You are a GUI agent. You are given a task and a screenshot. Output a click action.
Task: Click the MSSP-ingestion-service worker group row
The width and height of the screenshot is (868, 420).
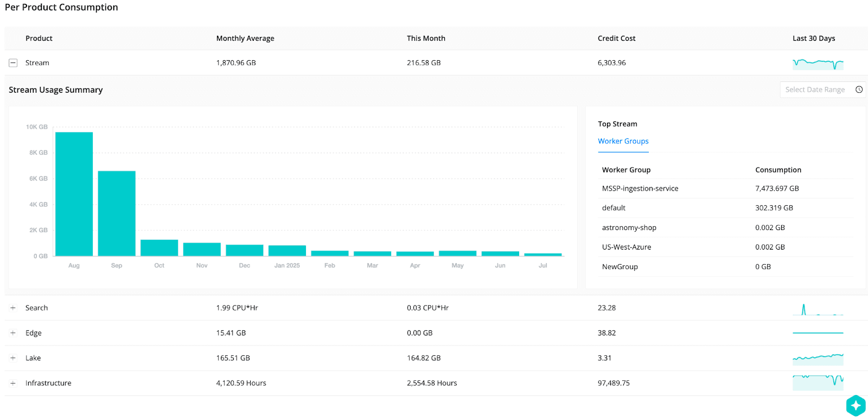pyautogui.click(x=725, y=188)
